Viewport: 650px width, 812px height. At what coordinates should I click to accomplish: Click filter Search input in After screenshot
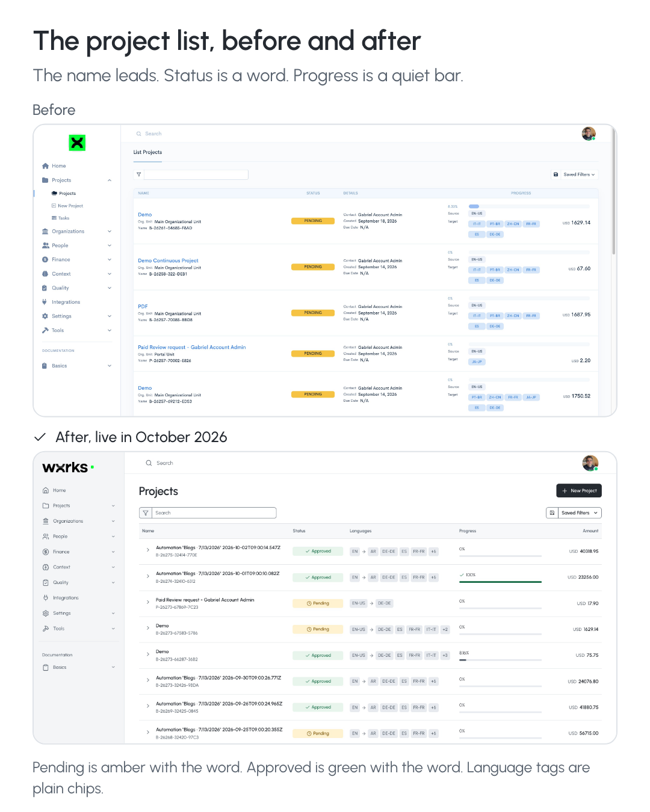click(x=214, y=513)
